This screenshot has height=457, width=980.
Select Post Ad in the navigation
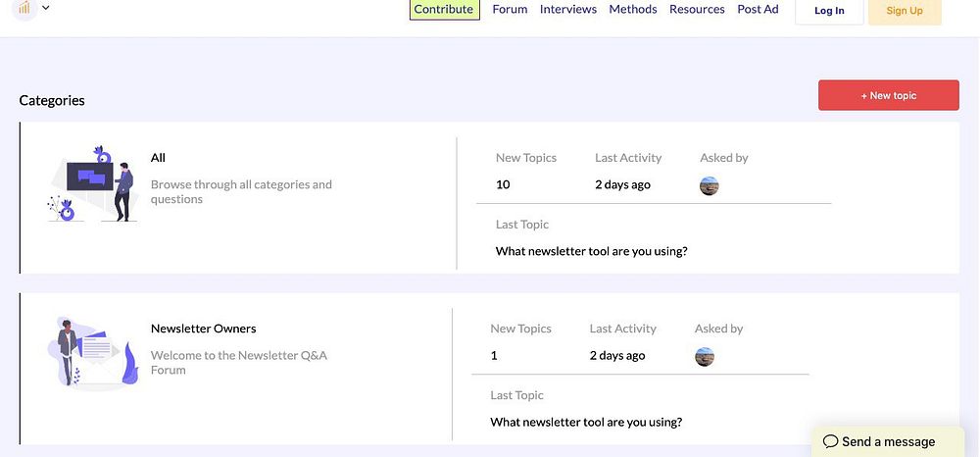pos(758,10)
